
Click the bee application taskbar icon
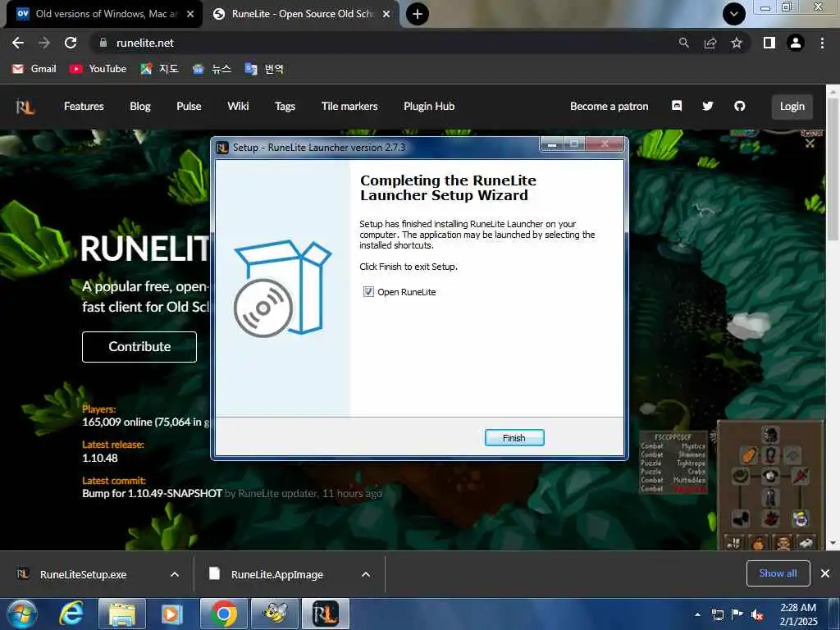(275, 614)
